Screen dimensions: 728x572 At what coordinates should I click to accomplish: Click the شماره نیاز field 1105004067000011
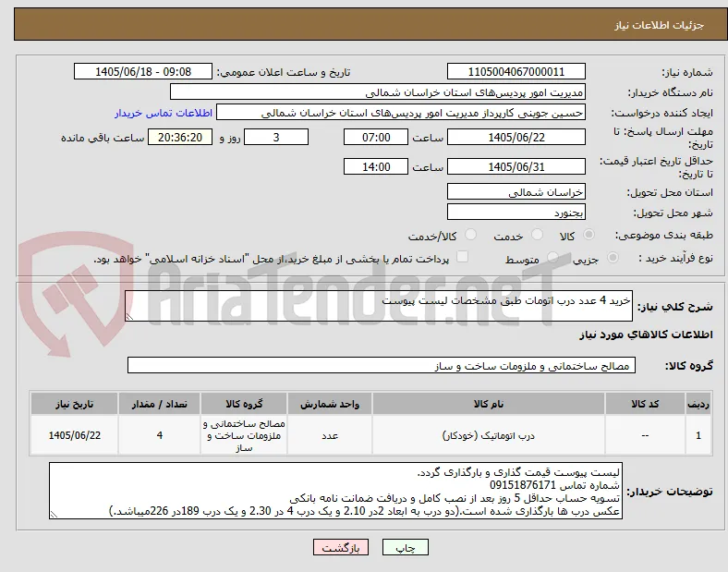(516, 71)
